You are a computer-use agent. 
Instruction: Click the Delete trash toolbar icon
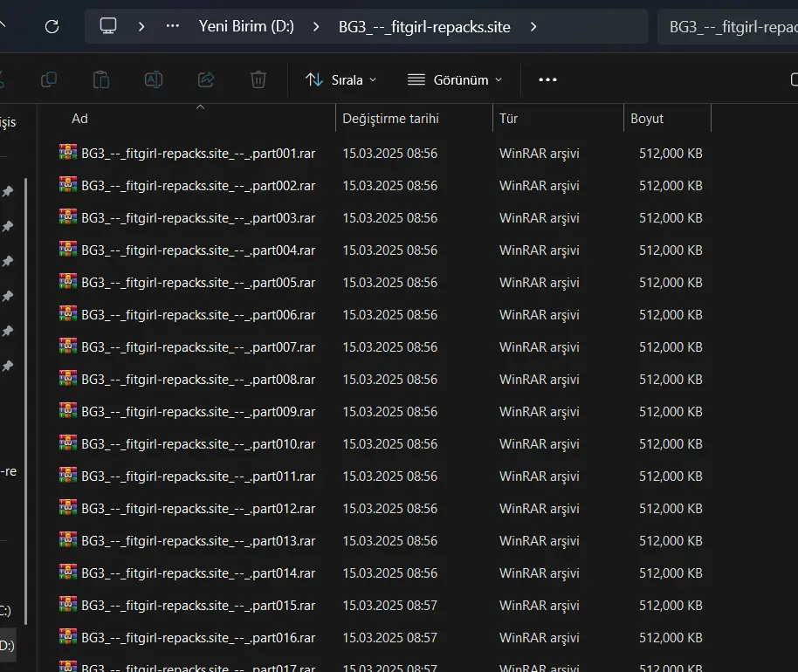258,79
